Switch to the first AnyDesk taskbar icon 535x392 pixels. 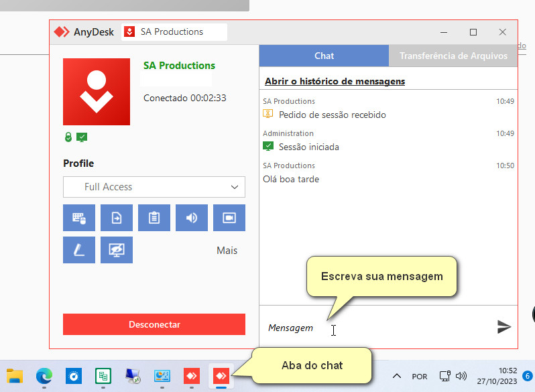click(192, 376)
